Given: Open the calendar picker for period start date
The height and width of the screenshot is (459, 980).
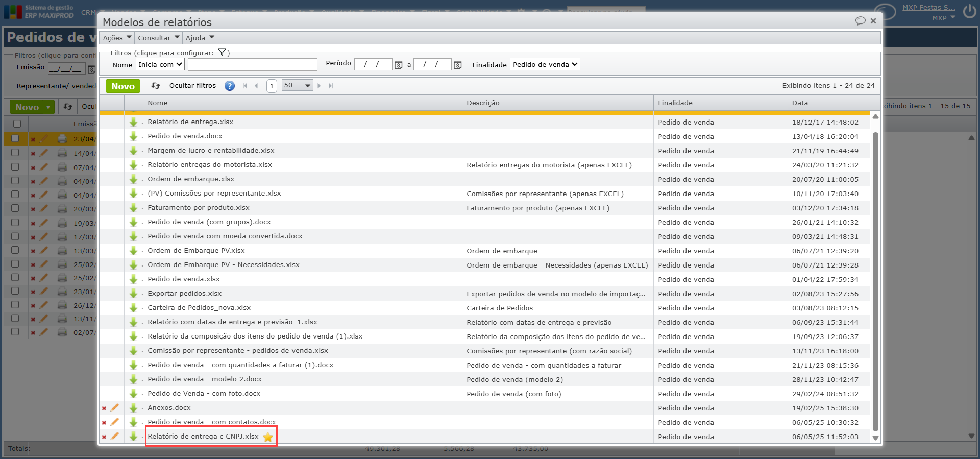Looking at the screenshot, I should (399, 65).
